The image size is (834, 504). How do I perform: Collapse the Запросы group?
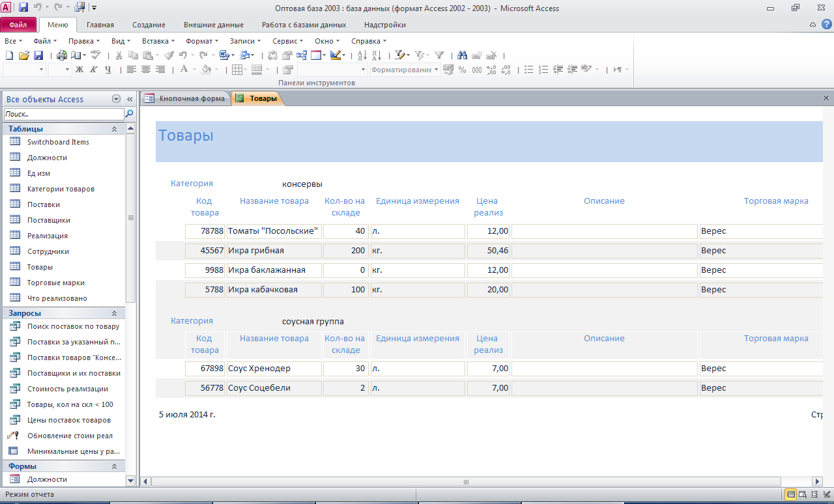click(114, 313)
